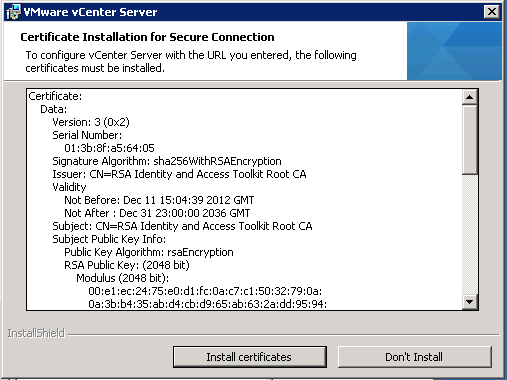Click the scroll down arrow of certificate box
The width and height of the screenshot is (507, 380).
pos(470,302)
